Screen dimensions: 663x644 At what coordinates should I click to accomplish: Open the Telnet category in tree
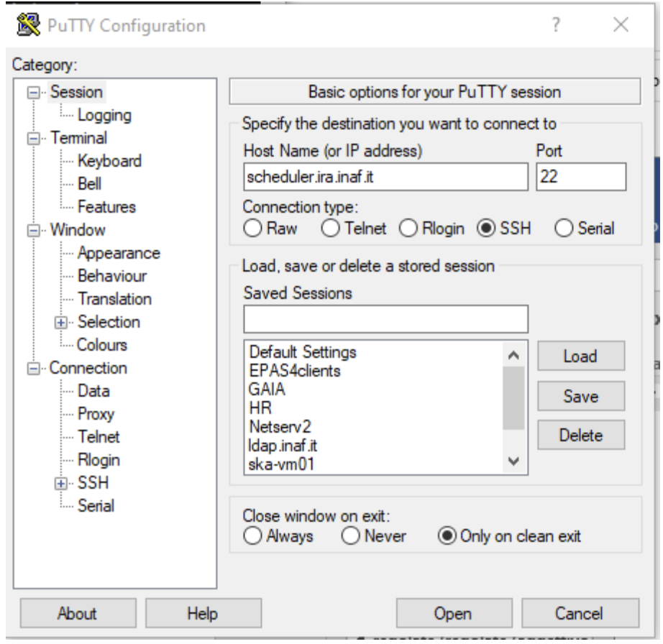point(99,437)
